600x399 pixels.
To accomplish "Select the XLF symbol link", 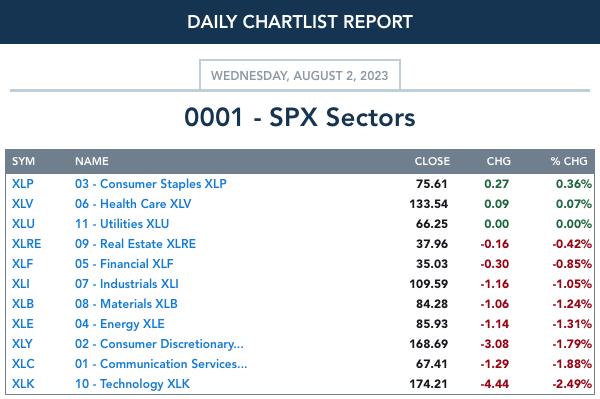I will [x=22, y=264].
